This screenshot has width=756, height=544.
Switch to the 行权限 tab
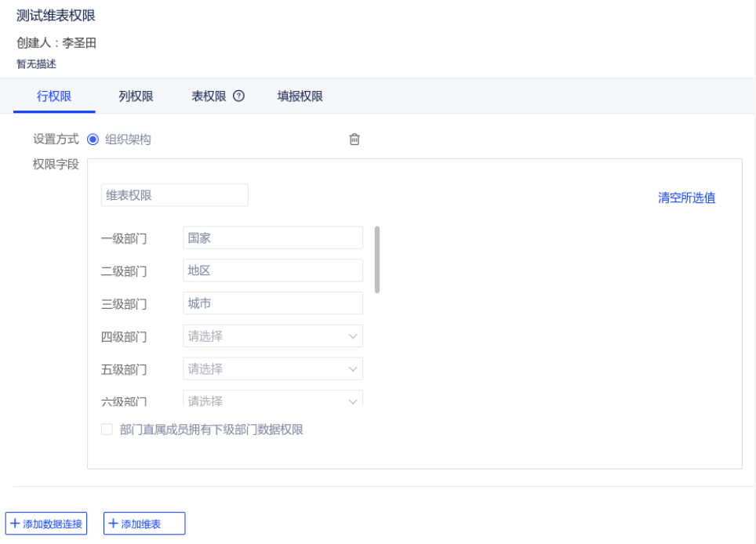coord(54,96)
